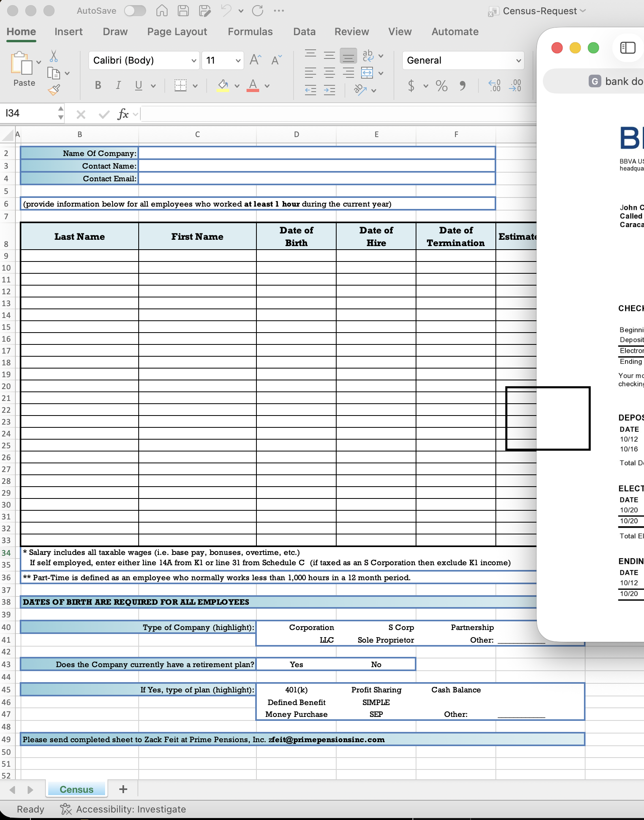Click the Comma Style icon
Viewport: 644px width, 820px height.
pos(462,85)
